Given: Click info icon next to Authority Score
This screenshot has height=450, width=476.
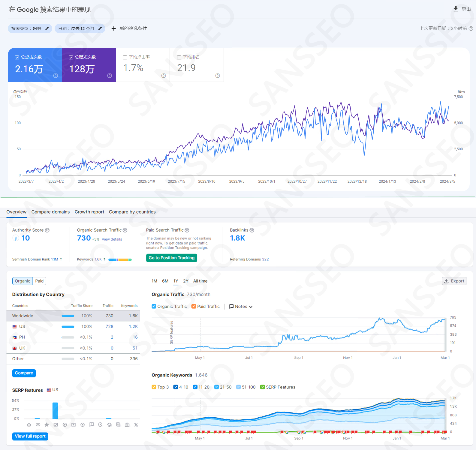Looking at the screenshot, I should point(47,230).
